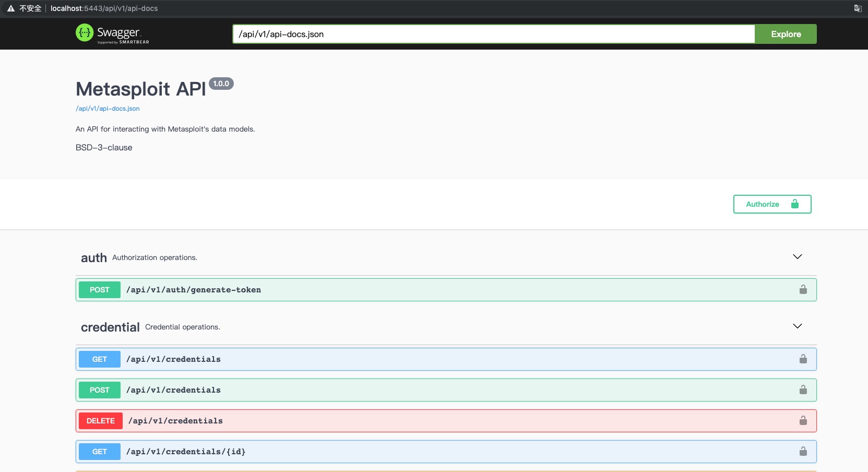Image resolution: width=868 pixels, height=472 pixels.
Task: Click the auth section heading
Action: pyautogui.click(x=94, y=258)
